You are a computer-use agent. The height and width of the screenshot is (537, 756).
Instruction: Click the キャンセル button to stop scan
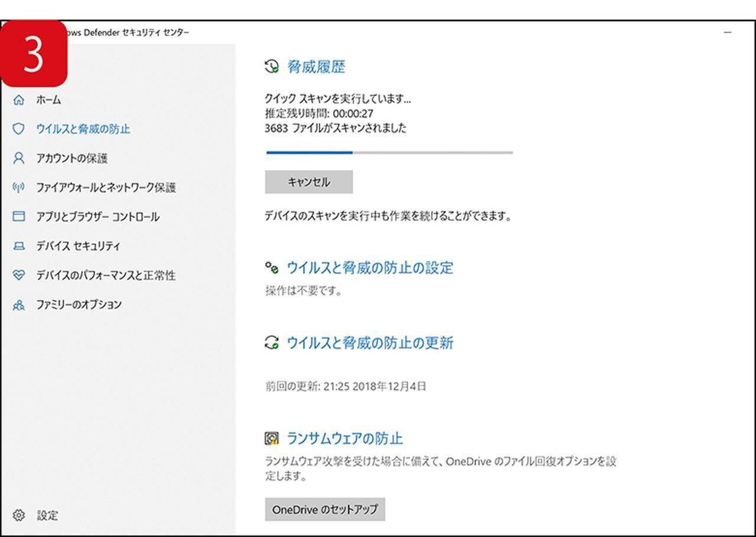coord(309,182)
